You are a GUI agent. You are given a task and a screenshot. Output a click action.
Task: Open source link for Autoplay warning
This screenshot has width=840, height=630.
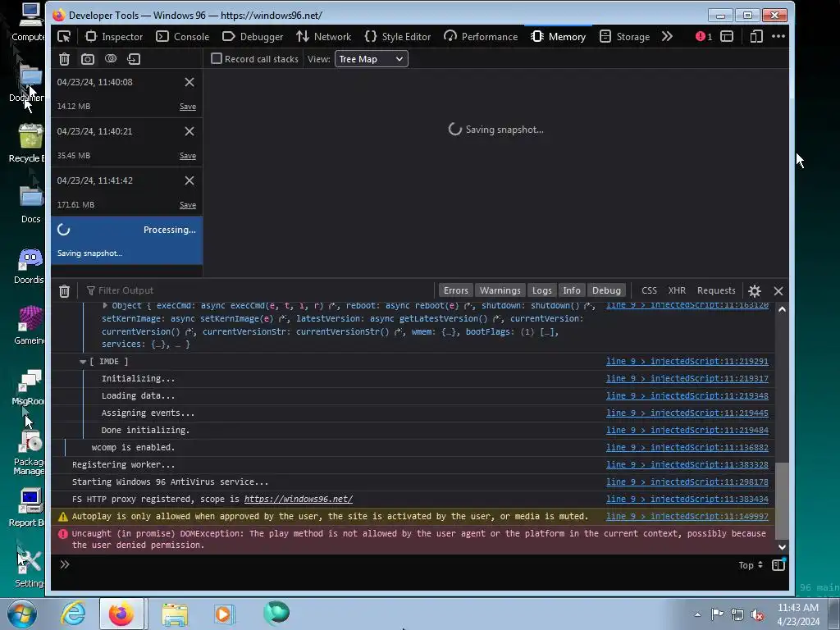click(x=687, y=517)
